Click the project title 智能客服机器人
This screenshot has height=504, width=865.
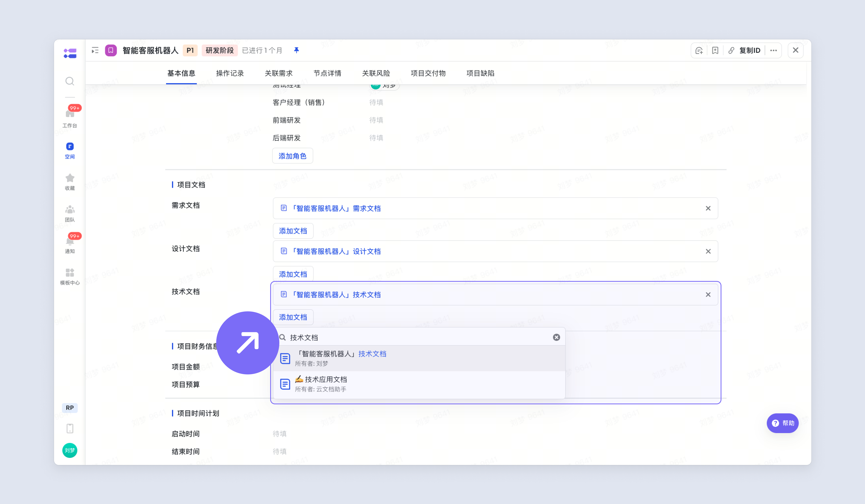[151, 50]
